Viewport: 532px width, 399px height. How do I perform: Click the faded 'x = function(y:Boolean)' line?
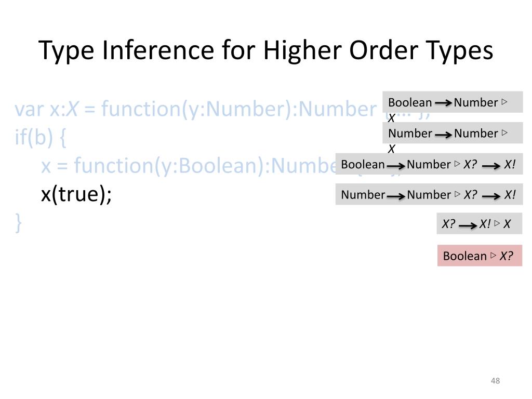(189, 166)
